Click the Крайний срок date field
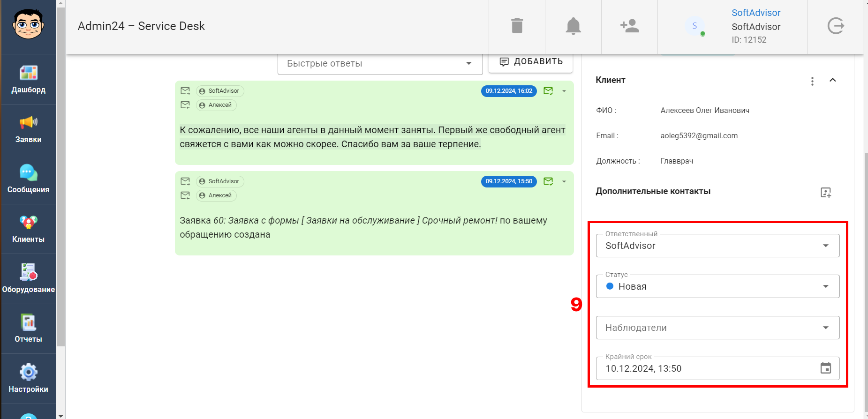This screenshot has height=419, width=868. point(703,369)
